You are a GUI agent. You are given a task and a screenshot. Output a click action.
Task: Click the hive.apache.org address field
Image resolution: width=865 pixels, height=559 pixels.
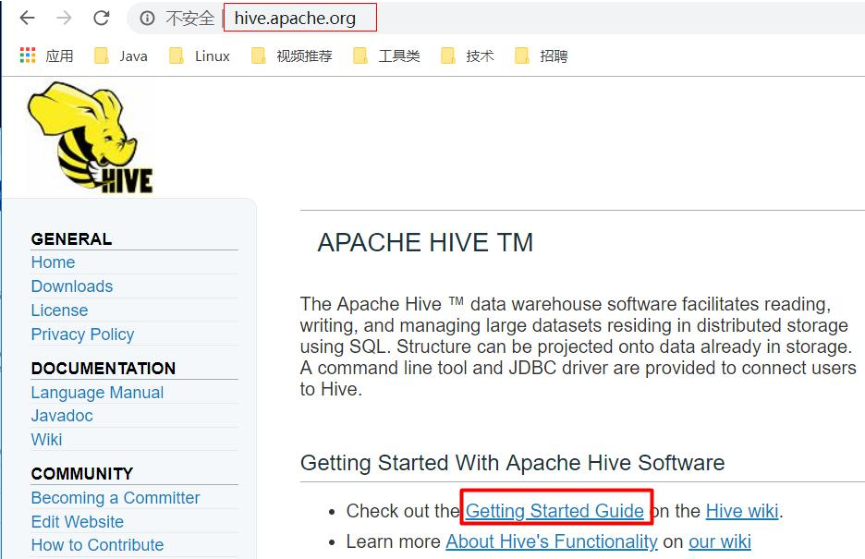click(300, 18)
